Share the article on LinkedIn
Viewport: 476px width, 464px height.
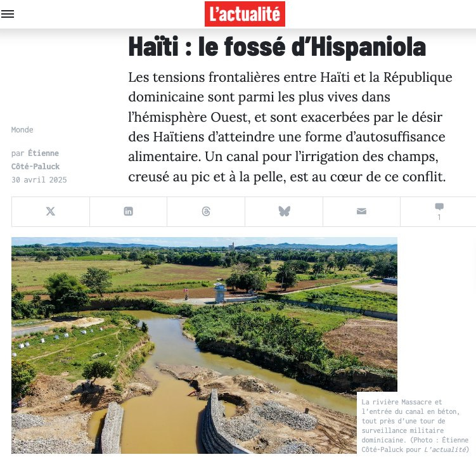128,211
